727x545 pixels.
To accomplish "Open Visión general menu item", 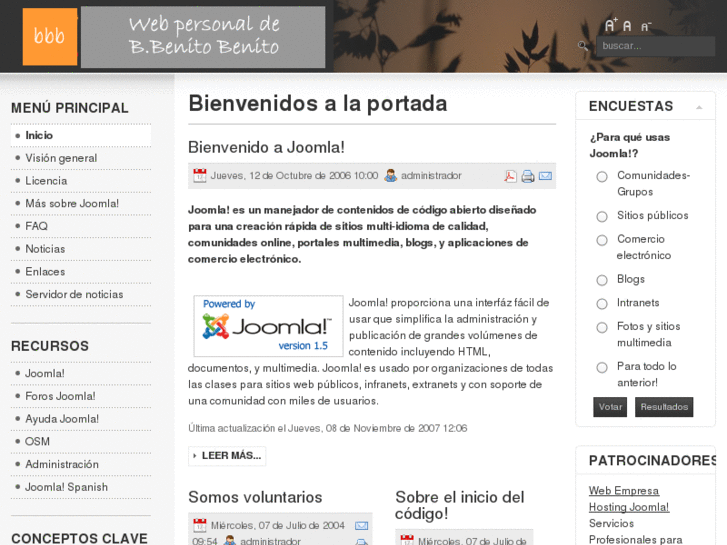I will point(81,158).
